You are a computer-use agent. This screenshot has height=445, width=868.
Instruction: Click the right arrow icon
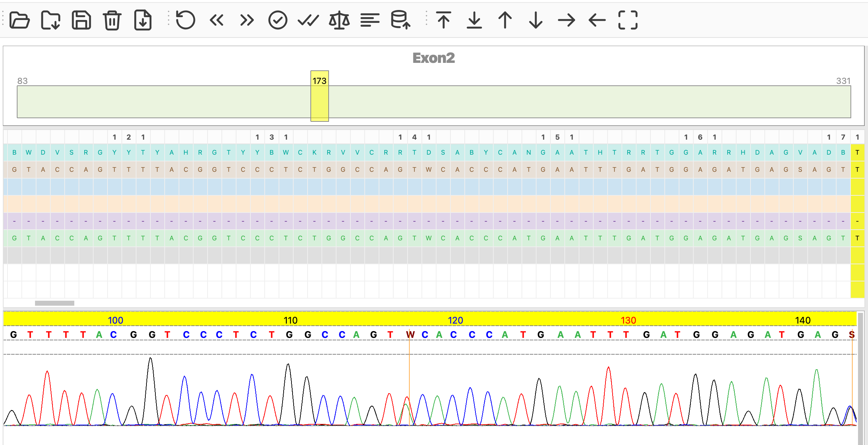tap(567, 20)
